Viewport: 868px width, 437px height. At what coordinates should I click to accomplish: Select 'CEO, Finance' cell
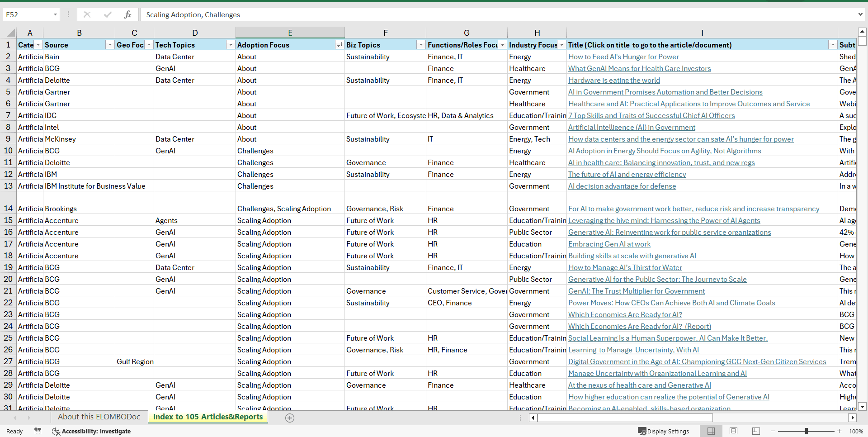click(467, 303)
